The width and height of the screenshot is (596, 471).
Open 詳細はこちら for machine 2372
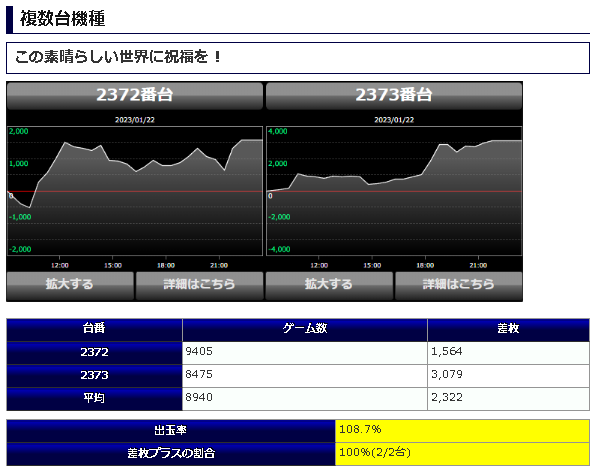pyautogui.click(x=200, y=285)
